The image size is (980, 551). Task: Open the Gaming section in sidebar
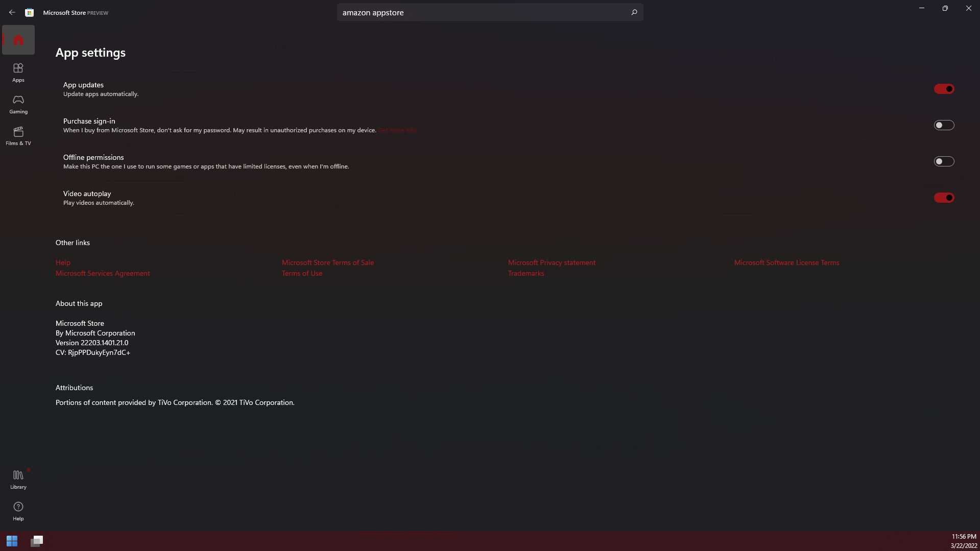(18, 104)
